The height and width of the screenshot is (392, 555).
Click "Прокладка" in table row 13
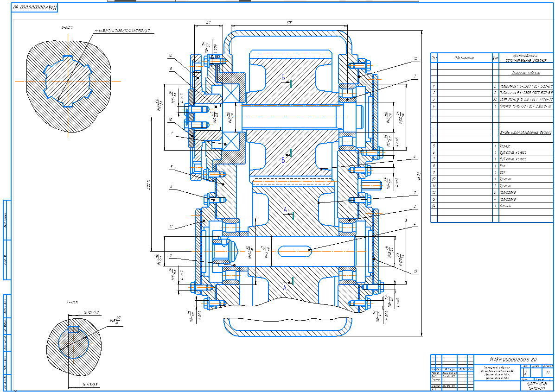508,199
